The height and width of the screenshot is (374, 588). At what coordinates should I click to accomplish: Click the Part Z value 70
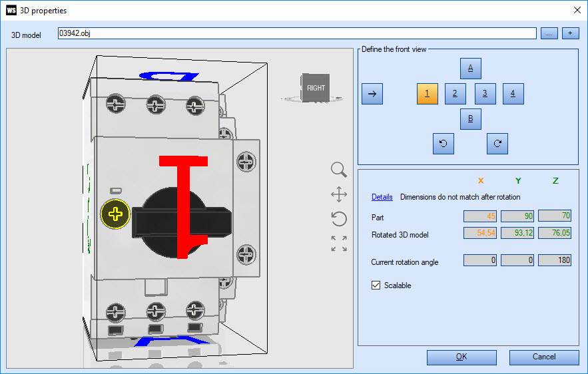coord(555,216)
